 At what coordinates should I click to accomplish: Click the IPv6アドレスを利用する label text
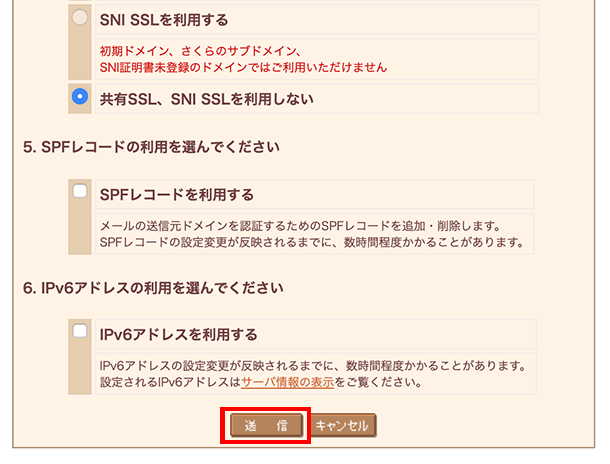(178, 334)
